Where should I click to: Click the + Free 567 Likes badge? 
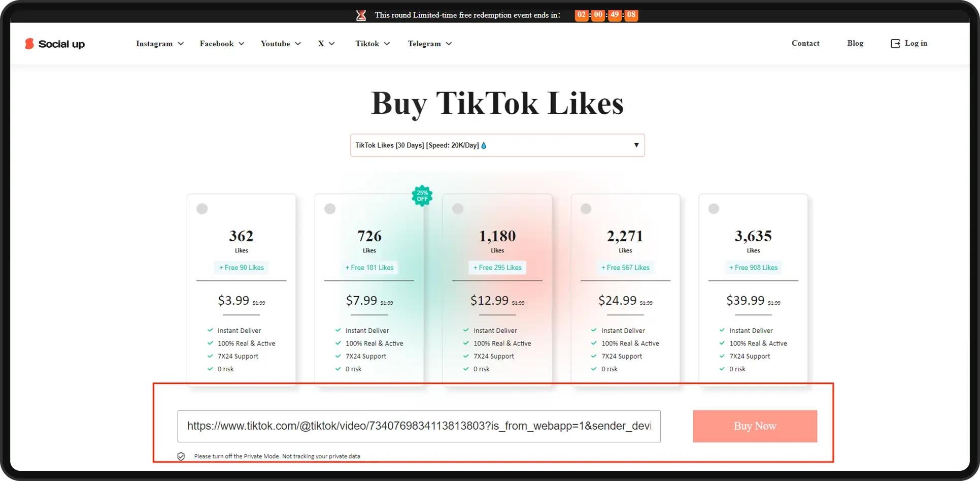(x=625, y=268)
